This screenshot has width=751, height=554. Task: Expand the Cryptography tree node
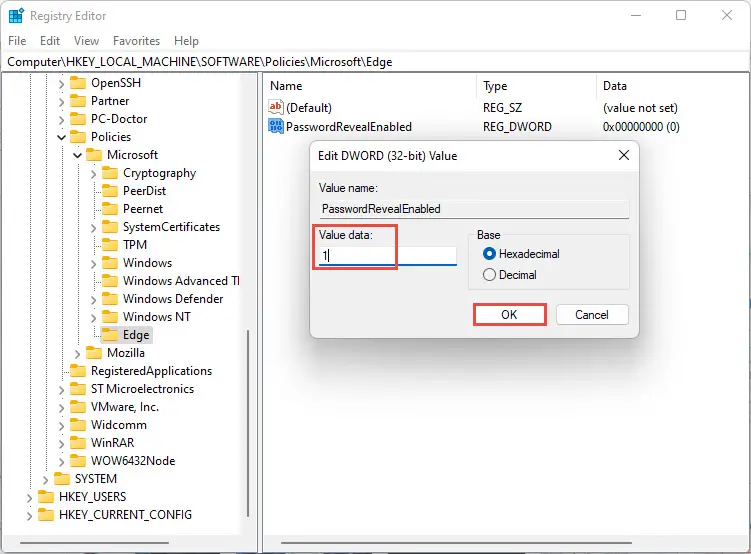[93, 174]
